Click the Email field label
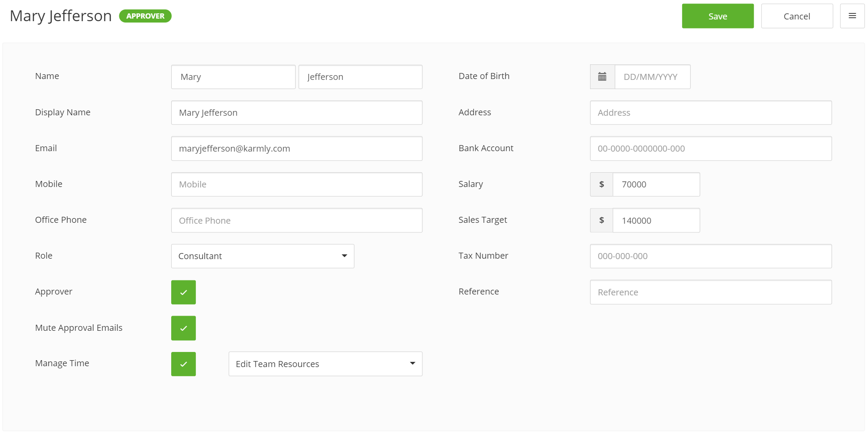The height and width of the screenshot is (434, 868). pyautogui.click(x=46, y=148)
